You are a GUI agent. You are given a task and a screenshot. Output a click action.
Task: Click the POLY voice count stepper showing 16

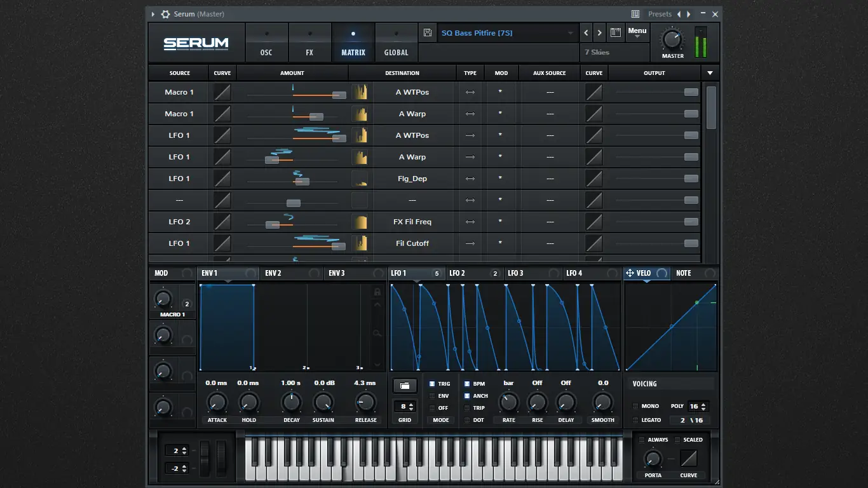click(x=697, y=406)
